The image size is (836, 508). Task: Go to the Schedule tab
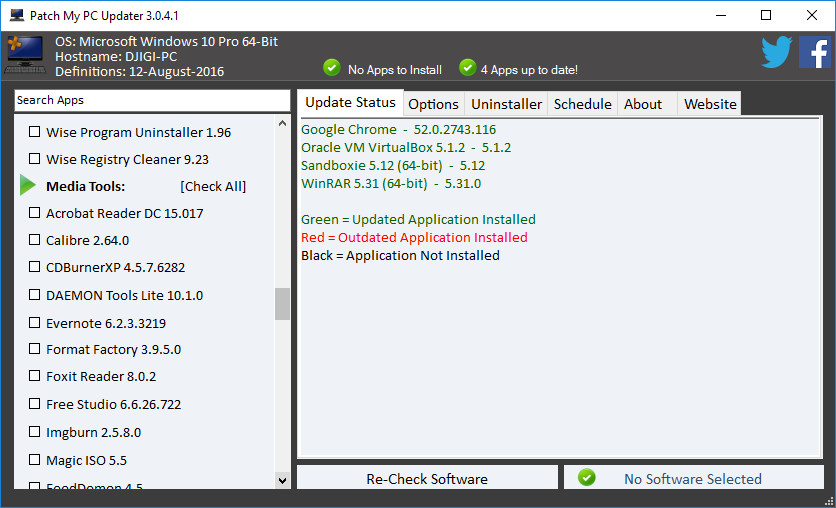[x=582, y=104]
